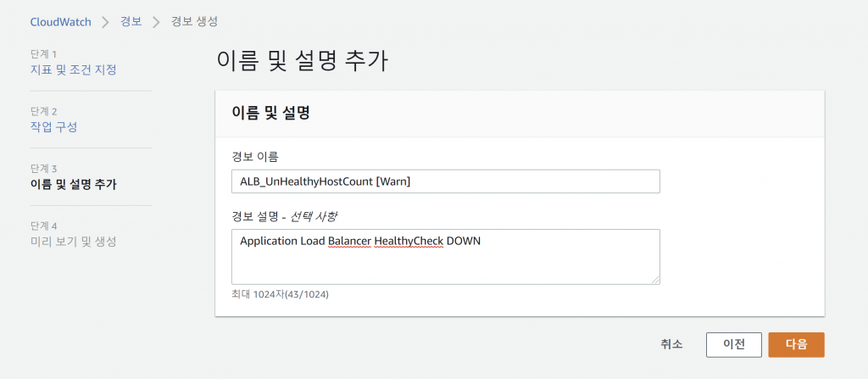Go to the 경보 breadcrumb link
Screen dimensions: 868x379
point(132,20)
